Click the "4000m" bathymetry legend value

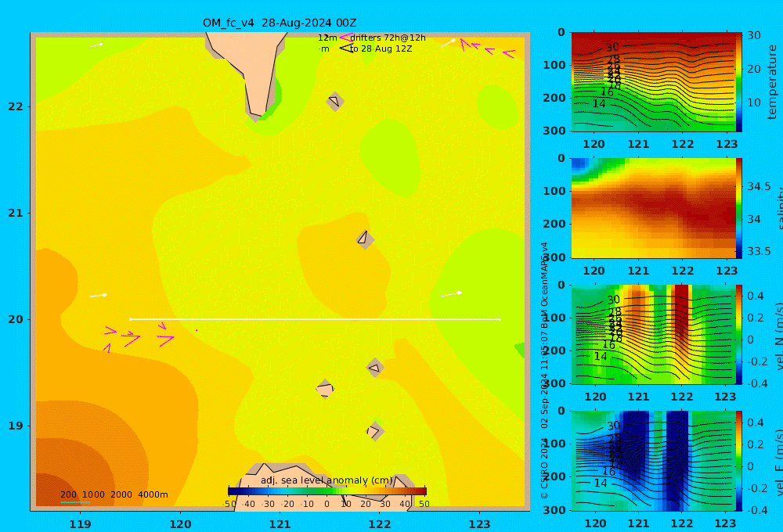pyautogui.click(x=153, y=494)
